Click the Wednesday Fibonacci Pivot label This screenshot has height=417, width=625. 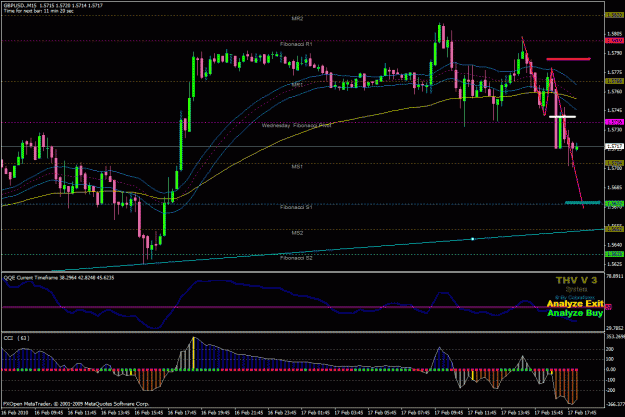(x=296, y=125)
